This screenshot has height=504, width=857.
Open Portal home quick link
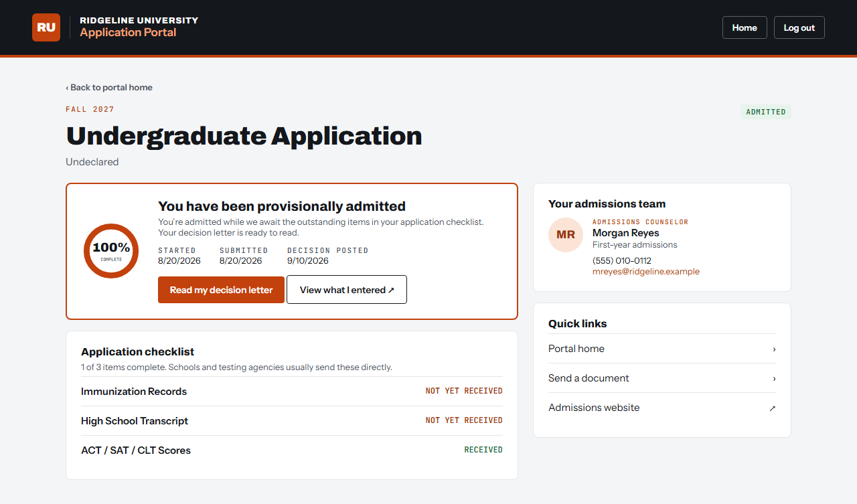[x=662, y=349]
